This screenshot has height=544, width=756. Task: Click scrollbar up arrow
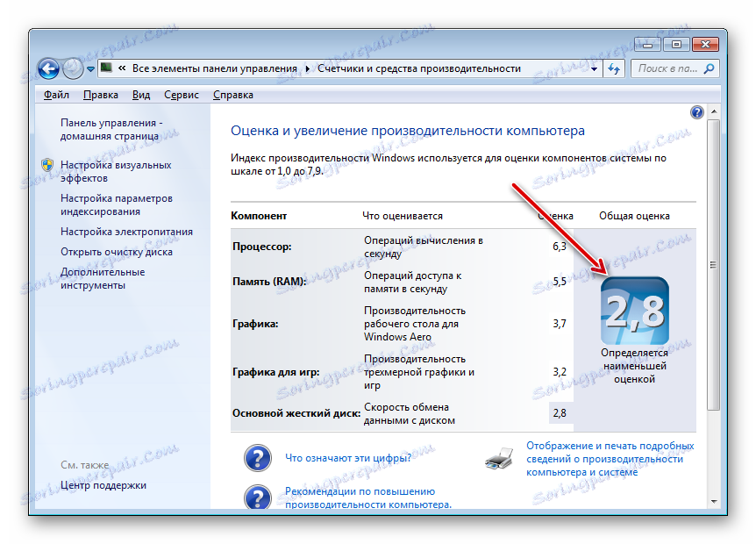point(714,112)
